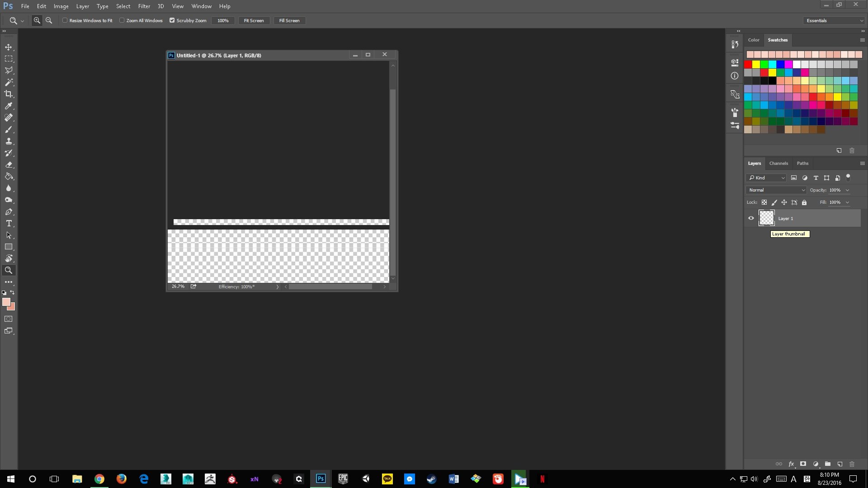Click the Zoom In mode icon
Image resolution: width=868 pixels, height=488 pixels.
tap(37, 20)
